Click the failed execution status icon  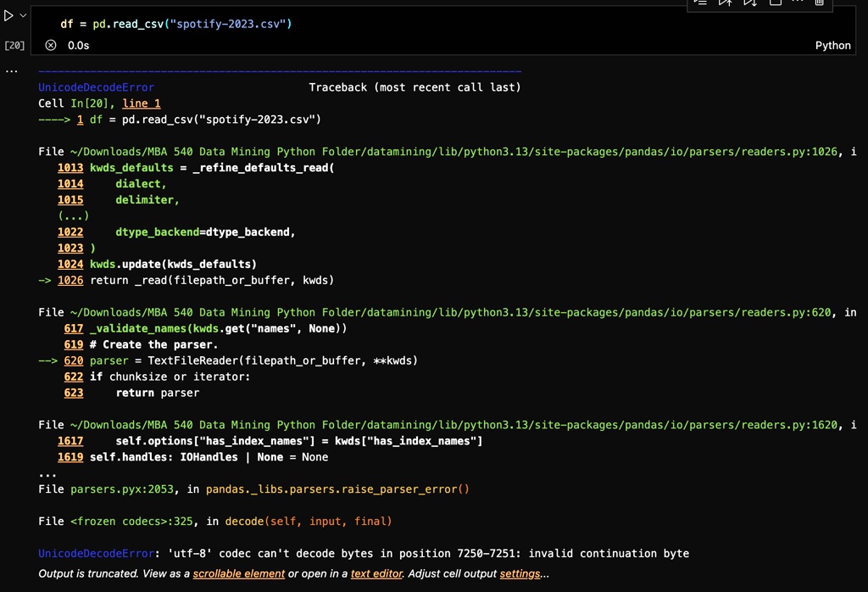point(51,45)
